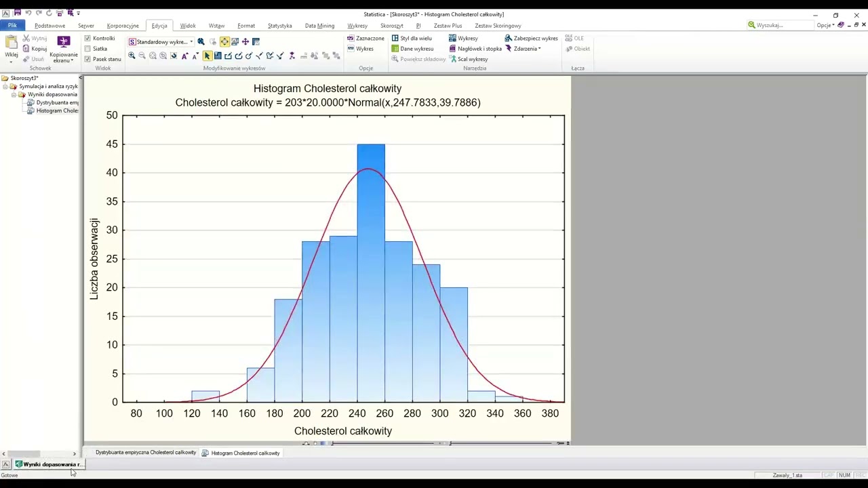The image size is (868, 488).
Task: Switch to the Widok ribbon tab
Action: [188, 26]
